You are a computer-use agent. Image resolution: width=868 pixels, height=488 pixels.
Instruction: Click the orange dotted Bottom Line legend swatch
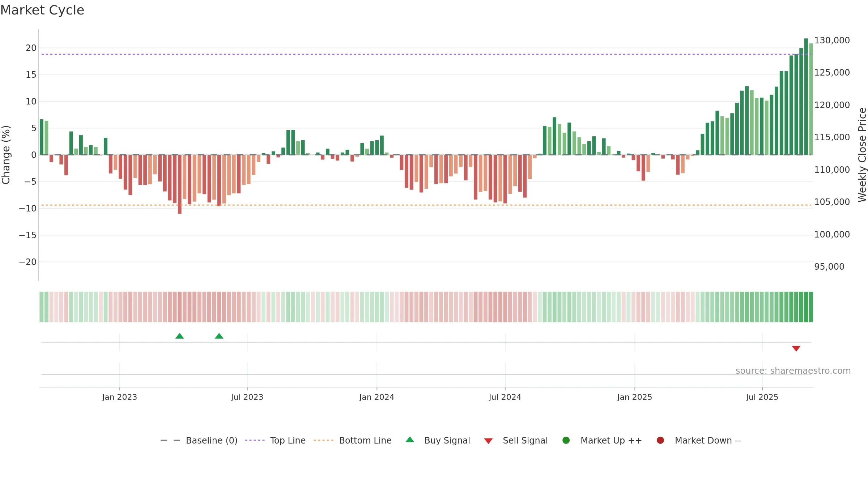pos(323,440)
